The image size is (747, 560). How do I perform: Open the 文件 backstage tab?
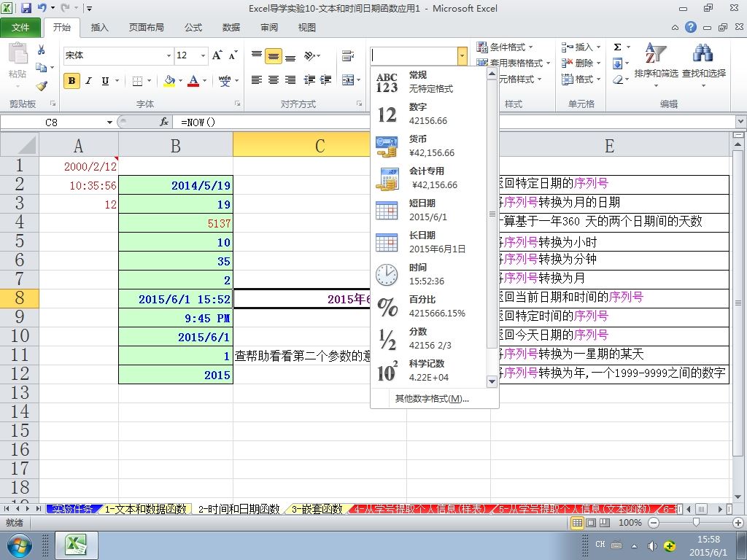coord(20,28)
